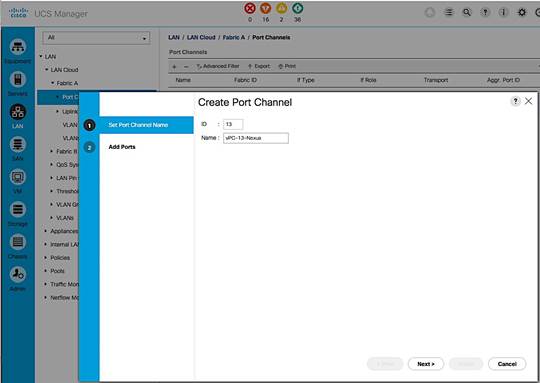Click the plus add icon in Port Channels toolbar
The width and height of the screenshot is (540, 383).
[174, 66]
